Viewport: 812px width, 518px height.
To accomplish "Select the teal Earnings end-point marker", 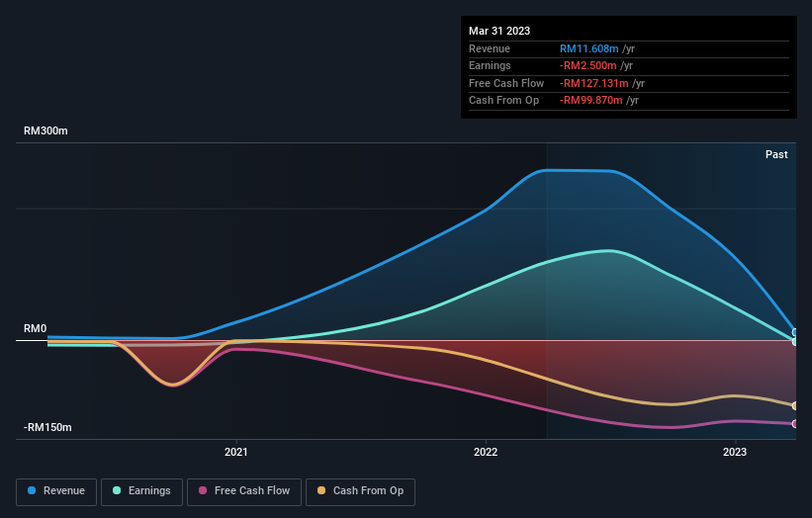I will pyautogui.click(x=795, y=341).
